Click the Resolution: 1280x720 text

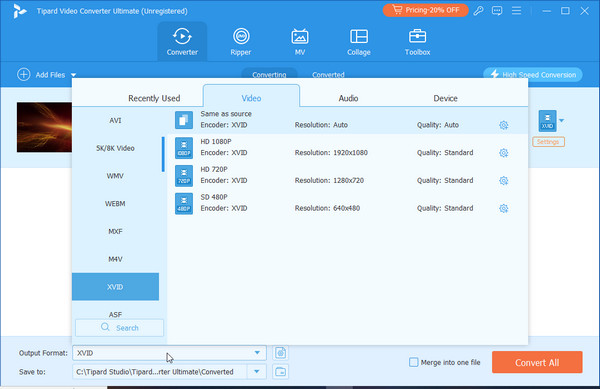tap(329, 181)
